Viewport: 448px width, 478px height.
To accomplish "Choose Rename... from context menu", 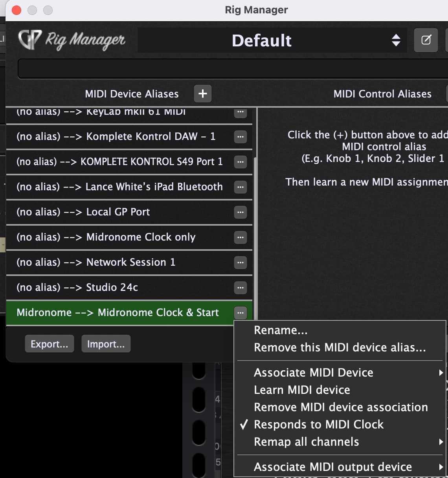I will click(x=340, y=330).
